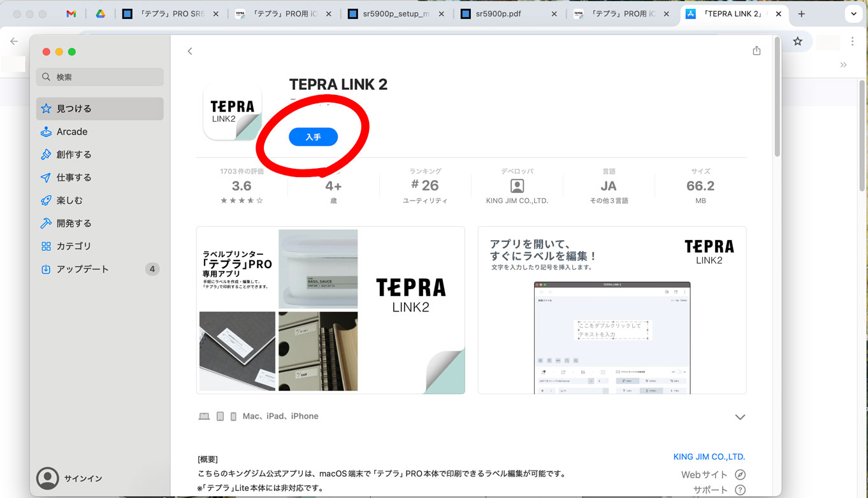
Task: Click the compass icon next to Webサイト
Action: [x=740, y=474]
